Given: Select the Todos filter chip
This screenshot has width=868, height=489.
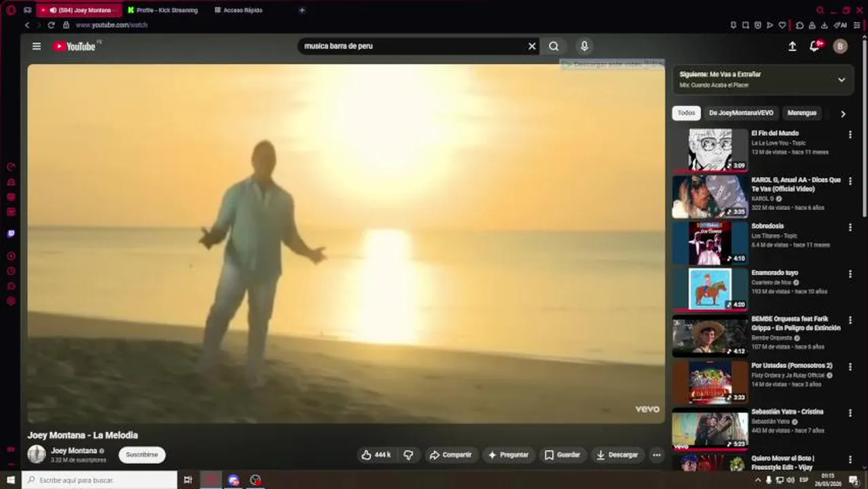Looking at the screenshot, I should click(x=686, y=113).
